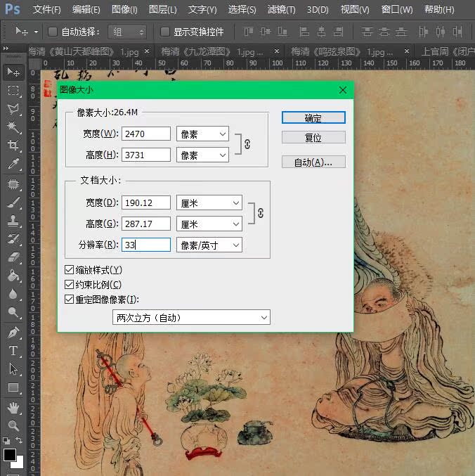Close the 梅清《黄山天都峰图》 document tab
Screen dimensions: 475x476
coord(147,51)
